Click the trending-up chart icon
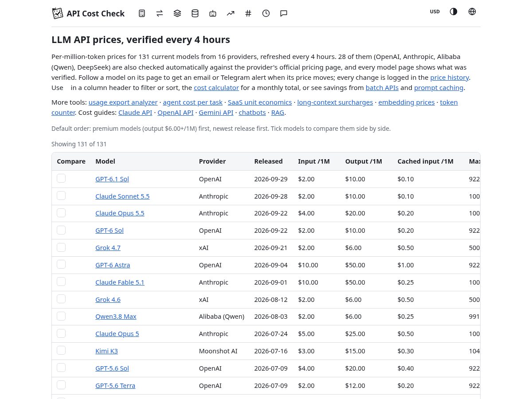 click(231, 13)
